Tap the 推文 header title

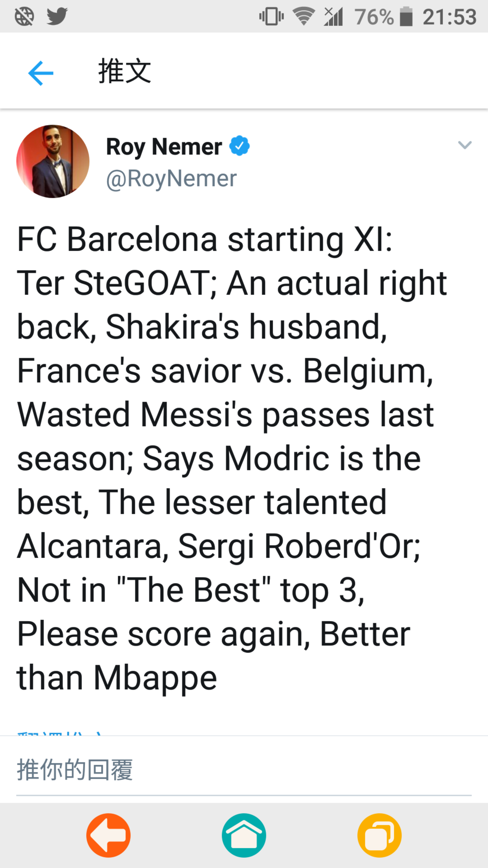[x=125, y=71]
